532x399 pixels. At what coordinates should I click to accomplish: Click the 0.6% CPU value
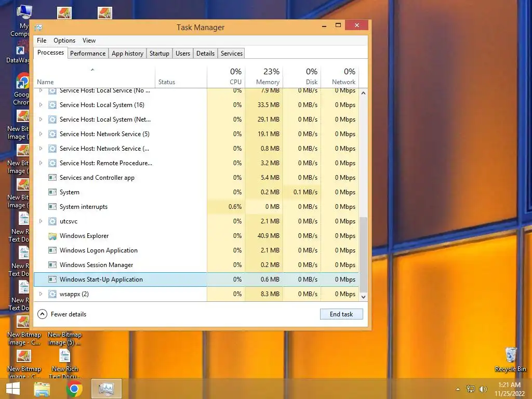tap(235, 207)
